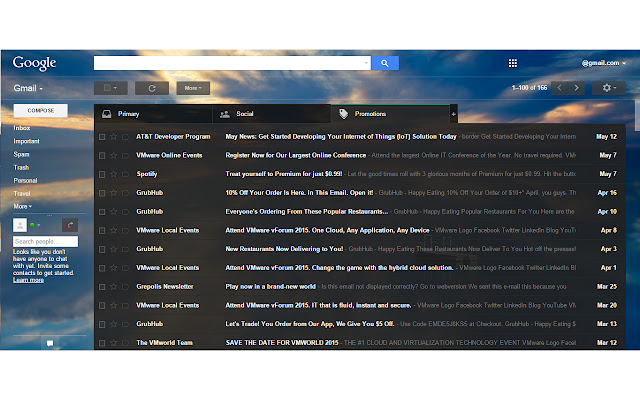Open the settings gear menu
Screen dimensions: 640x400
pyautogui.click(x=609, y=88)
